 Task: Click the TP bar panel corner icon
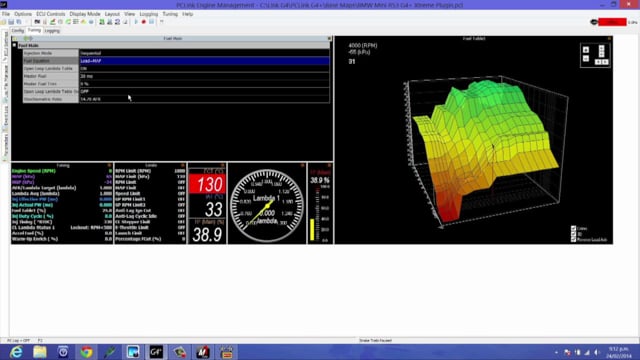(x=329, y=165)
